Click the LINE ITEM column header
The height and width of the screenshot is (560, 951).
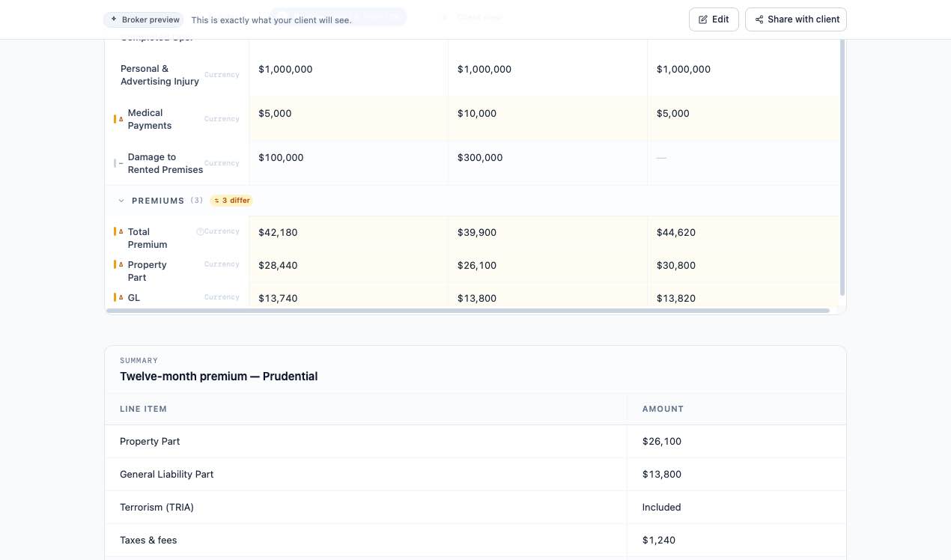coord(143,409)
